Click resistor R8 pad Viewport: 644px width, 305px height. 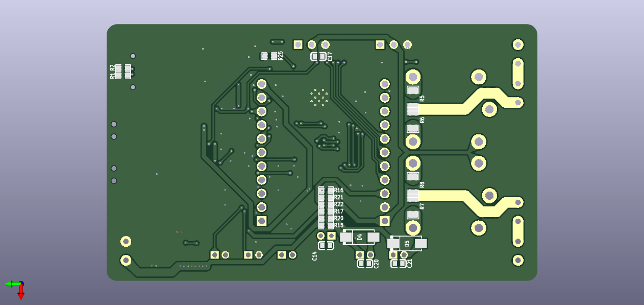click(x=413, y=177)
